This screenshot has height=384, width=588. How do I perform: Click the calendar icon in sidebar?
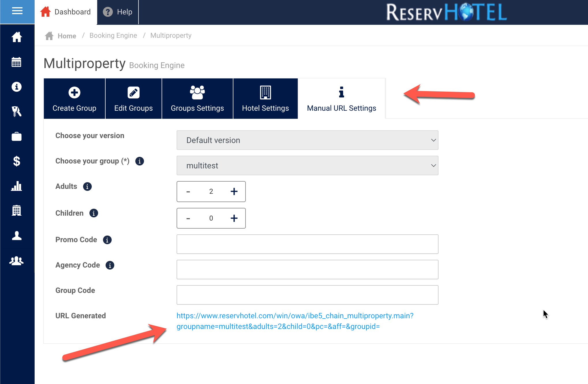point(16,62)
